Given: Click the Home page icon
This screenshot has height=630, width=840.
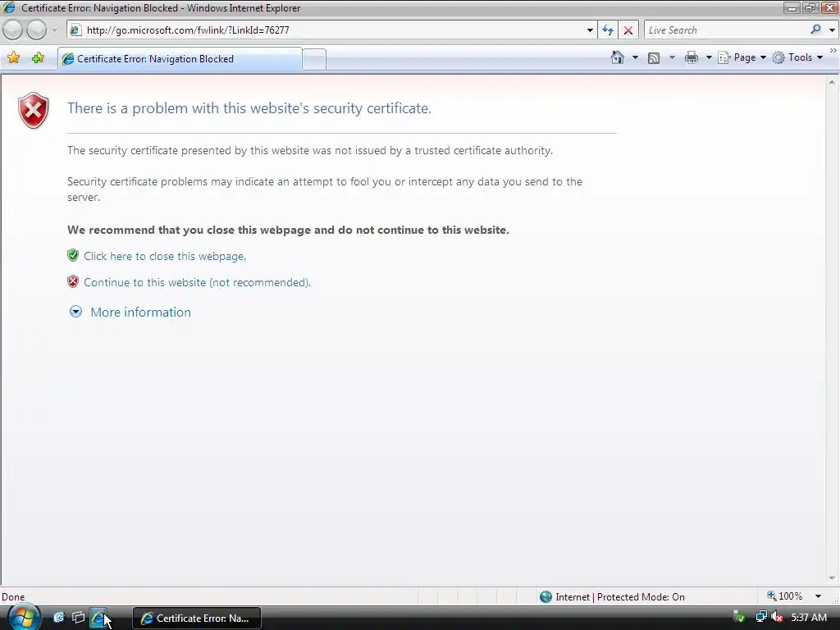Looking at the screenshot, I should tap(618, 57).
